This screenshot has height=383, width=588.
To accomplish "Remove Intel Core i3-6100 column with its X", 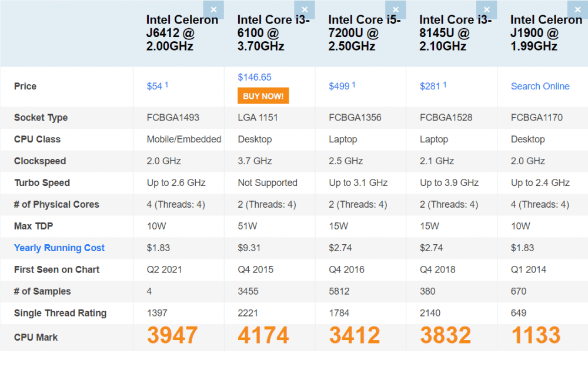I will pos(305,10).
